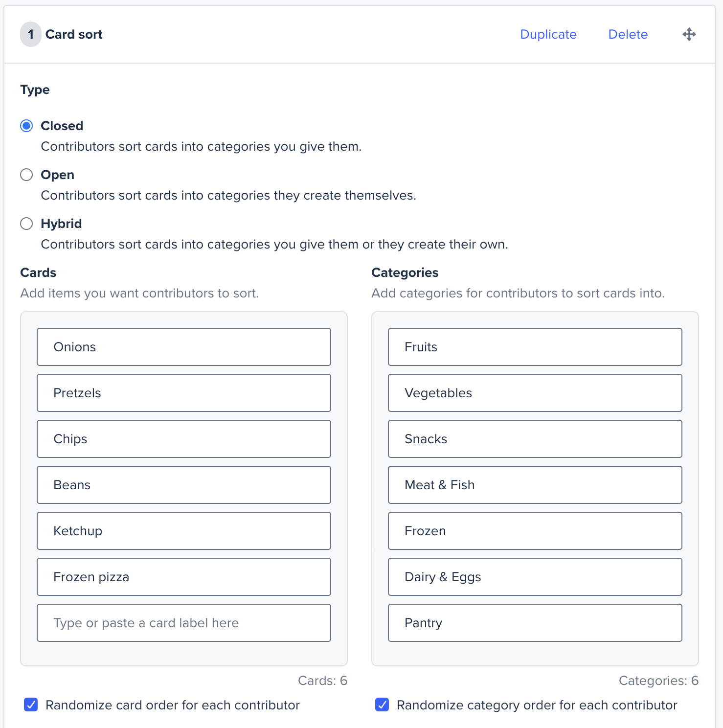This screenshot has height=728, width=723.
Task: Edit the Frozen pizza card field
Action: pos(184,577)
